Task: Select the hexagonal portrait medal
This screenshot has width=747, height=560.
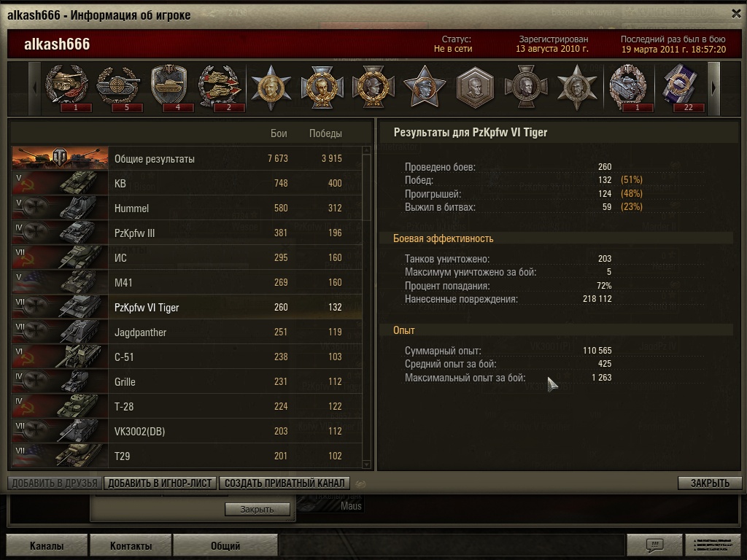Action: [x=475, y=88]
